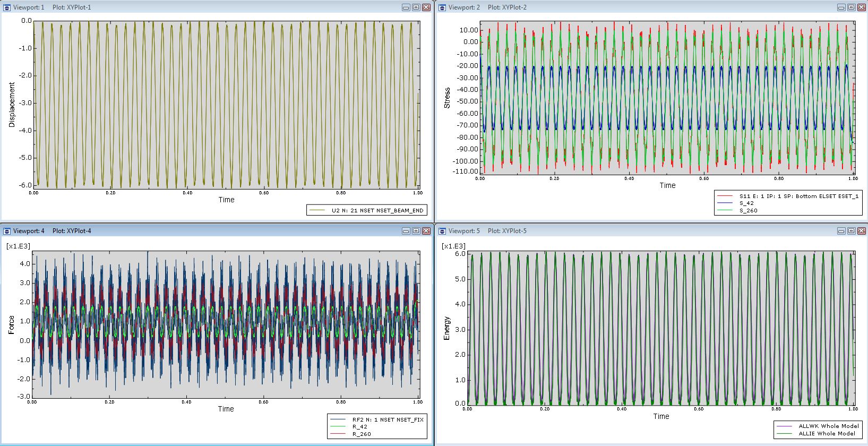Viewport: 868px width, 446px height.
Task: Click the [x1.E3] scale label in XYPlot-5
Action: (453, 246)
